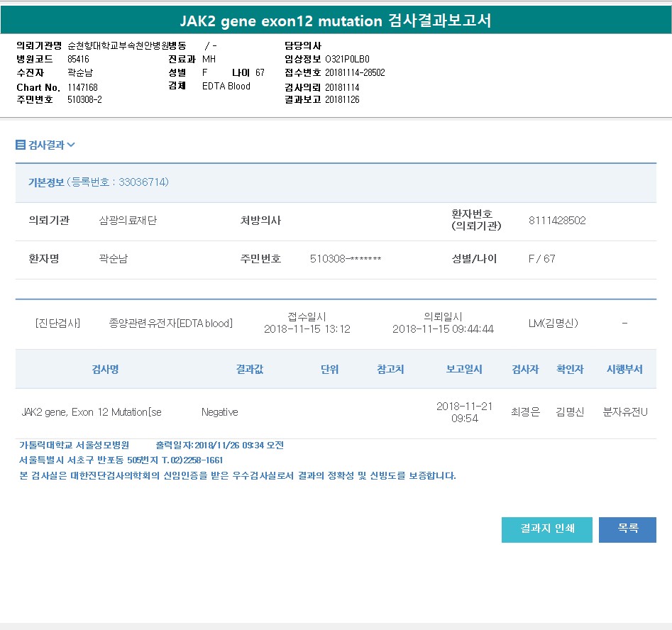Select the 결과값 column header
672x630 pixels.
coord(249,370)
